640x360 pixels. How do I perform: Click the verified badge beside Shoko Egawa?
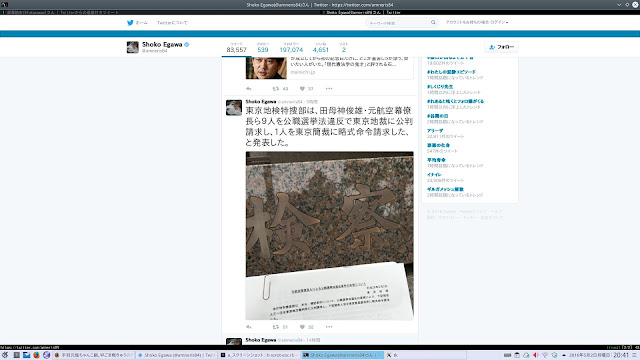[187, 44]
